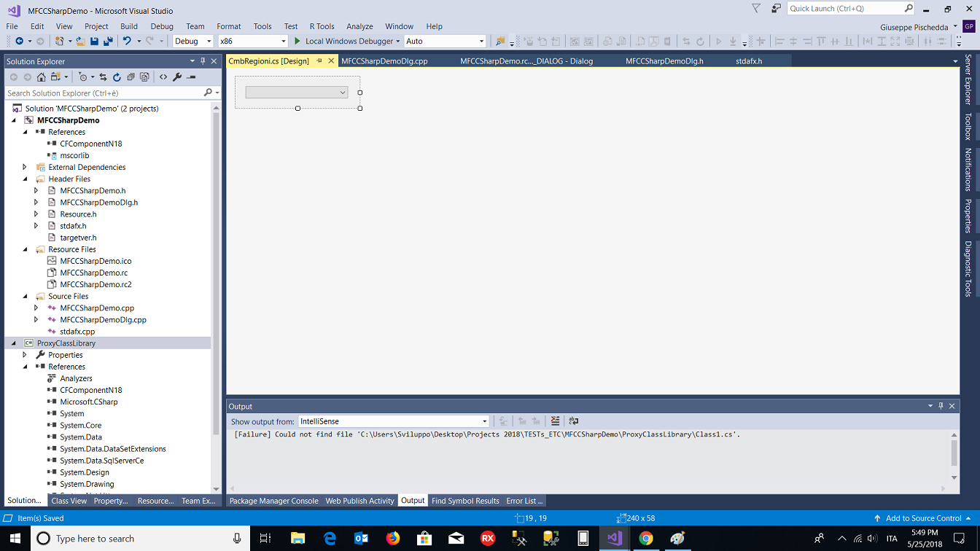Close the CmbRegioni.cs [Design] tab

click(331, 61)
